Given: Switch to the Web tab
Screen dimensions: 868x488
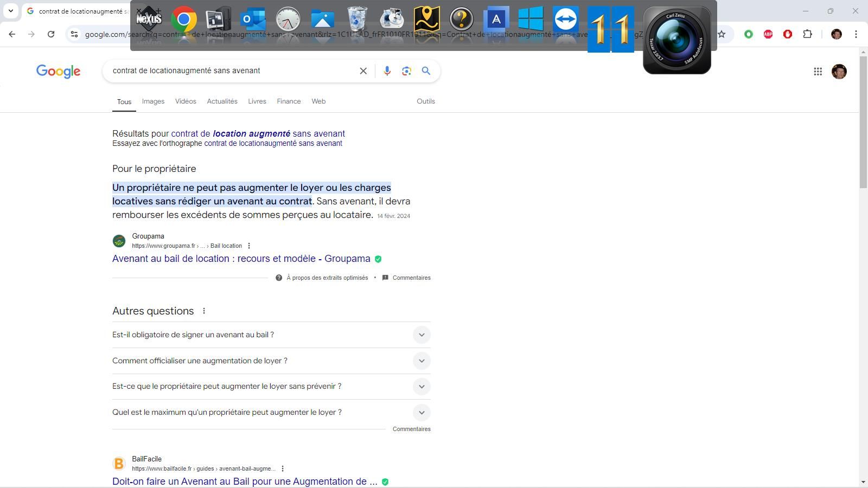Looking at the screenshot, I should (318, 101).
